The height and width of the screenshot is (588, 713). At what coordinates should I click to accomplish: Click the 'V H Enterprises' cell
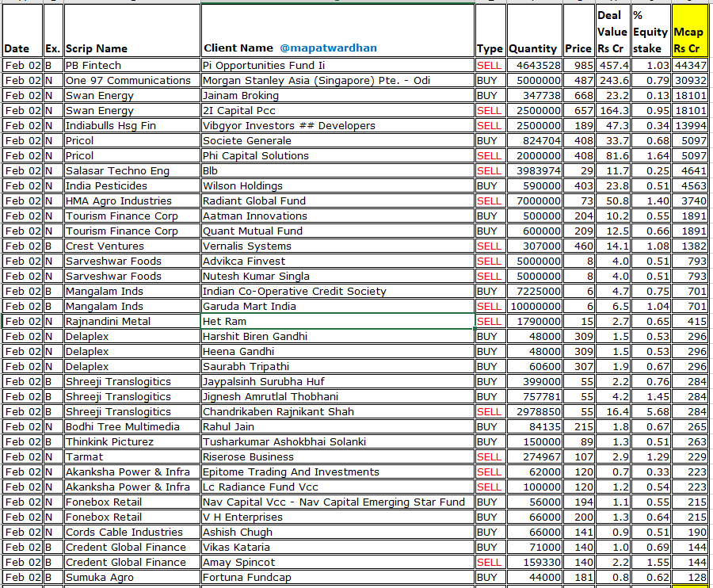337,517
